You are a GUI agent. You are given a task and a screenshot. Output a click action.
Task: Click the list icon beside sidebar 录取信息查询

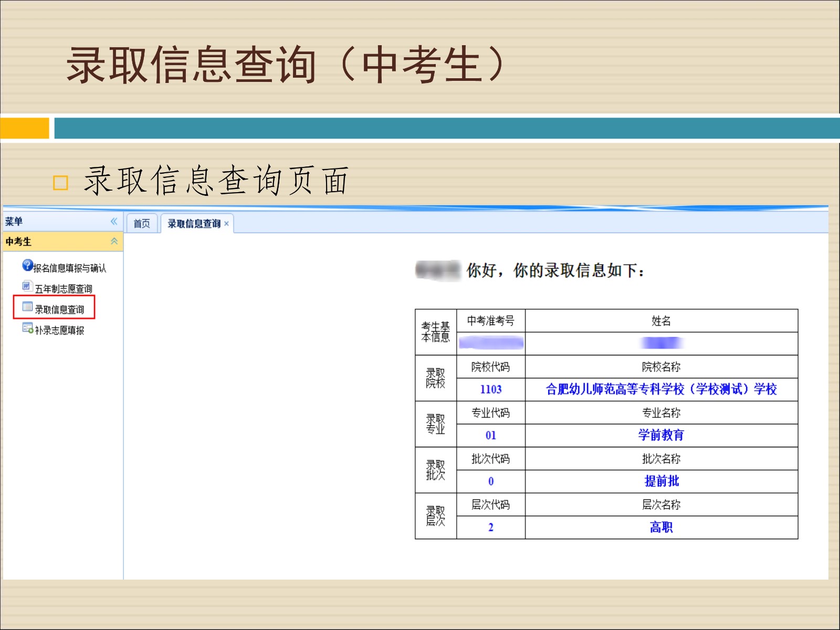click(x=27, y=307)
